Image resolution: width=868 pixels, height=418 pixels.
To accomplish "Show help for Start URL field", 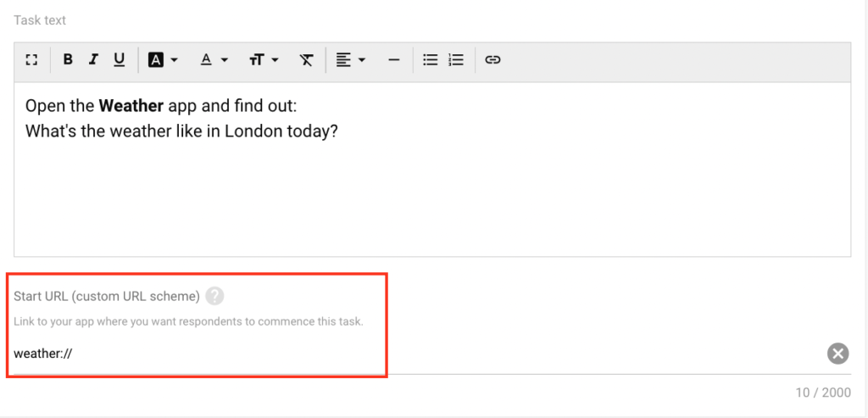I will coord(215,296).
